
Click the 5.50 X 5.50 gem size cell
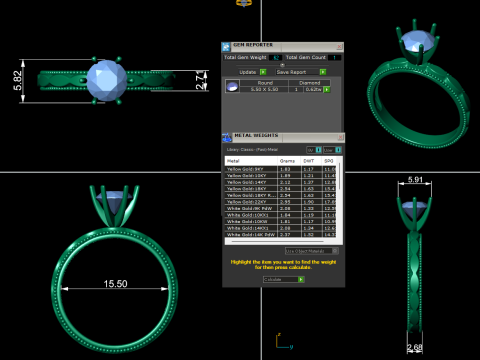point(264,90)
